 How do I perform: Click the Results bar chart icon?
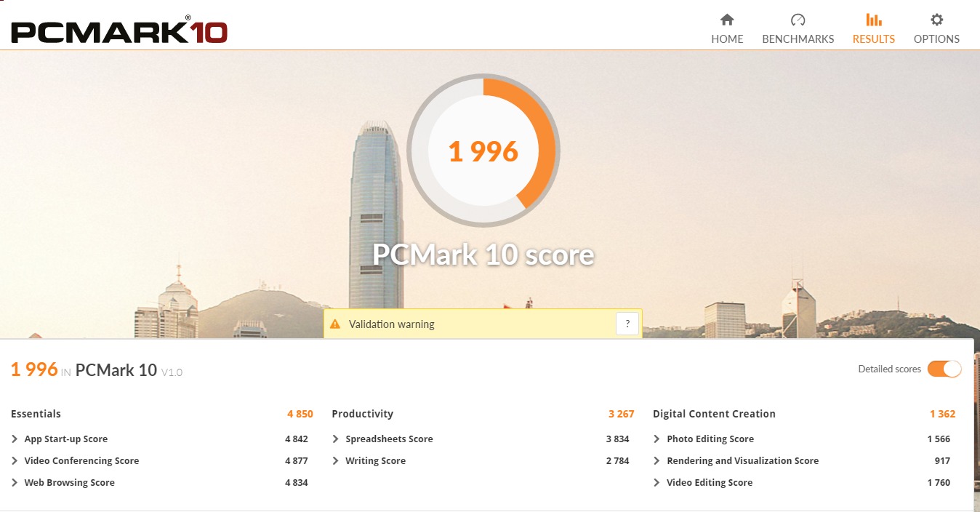pyautogui.click(x=874, y=20)
